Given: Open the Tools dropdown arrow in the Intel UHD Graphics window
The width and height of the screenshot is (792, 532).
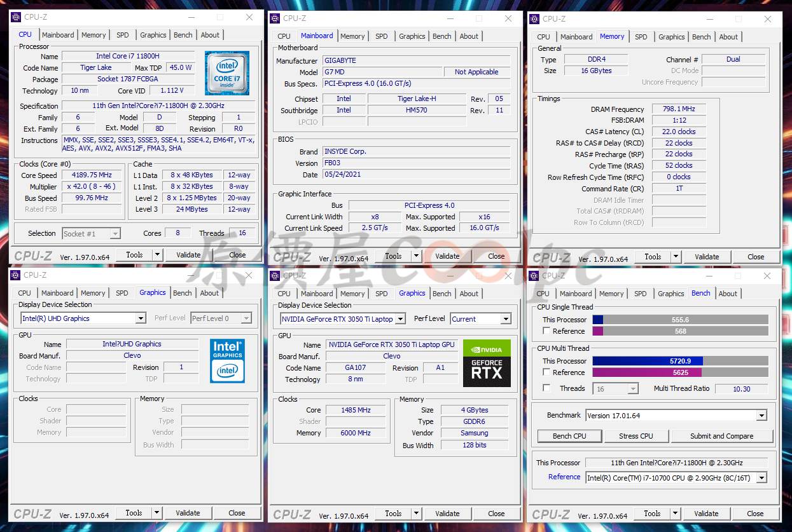Looking at the screenshot, I should [x=157, y=513].
